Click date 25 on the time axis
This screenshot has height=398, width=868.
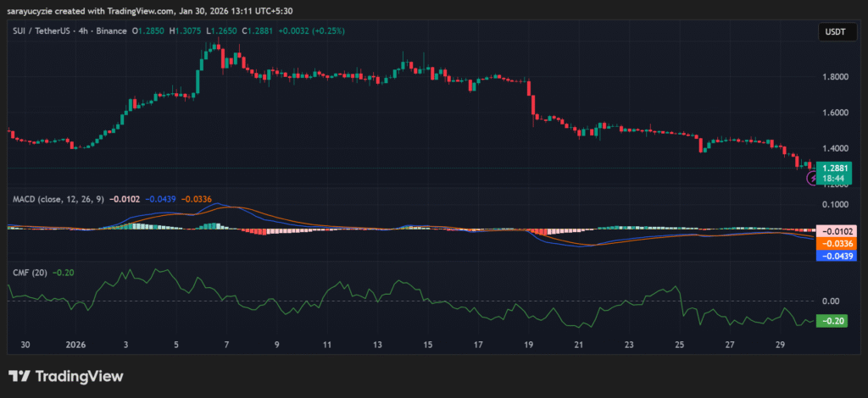(x=679, y=345)
